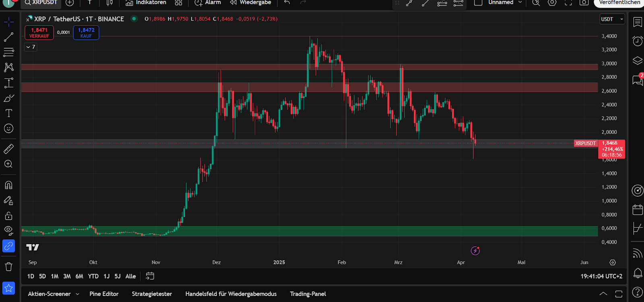
Task: Set the 5J time range
Action: tap(118, 276)
